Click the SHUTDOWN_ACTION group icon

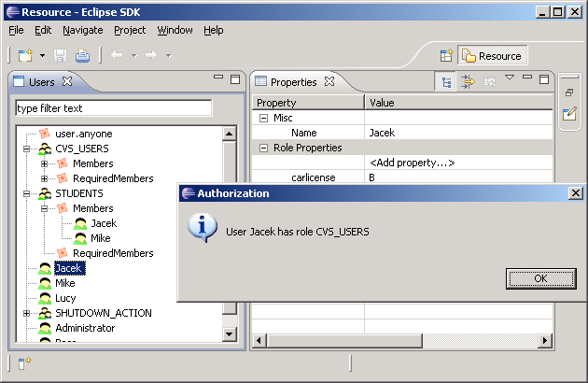45,313
